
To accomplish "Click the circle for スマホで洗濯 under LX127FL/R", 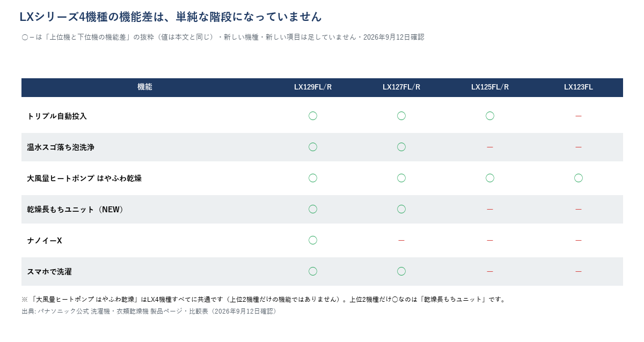I will pos(401,271).
